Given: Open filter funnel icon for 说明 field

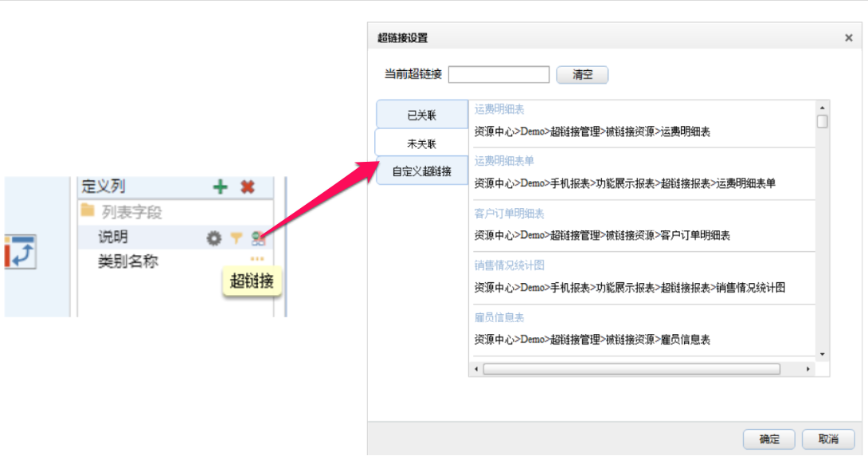Looking at the screenshot, I should click(237, 238).
